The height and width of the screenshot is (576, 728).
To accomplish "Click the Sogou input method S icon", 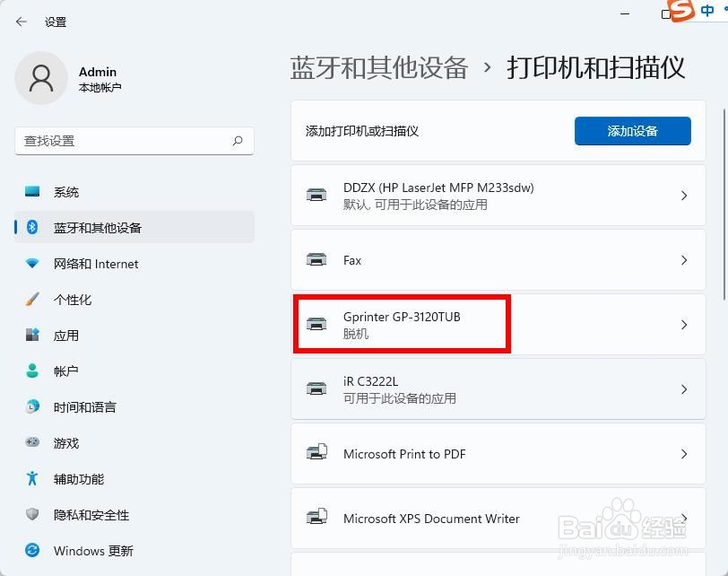I will pyautogui.click(x=682, y=9).
